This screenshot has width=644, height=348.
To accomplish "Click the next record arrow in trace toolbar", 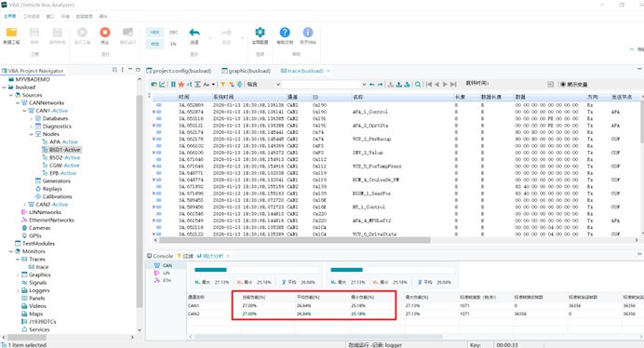I will pos(445,85).
